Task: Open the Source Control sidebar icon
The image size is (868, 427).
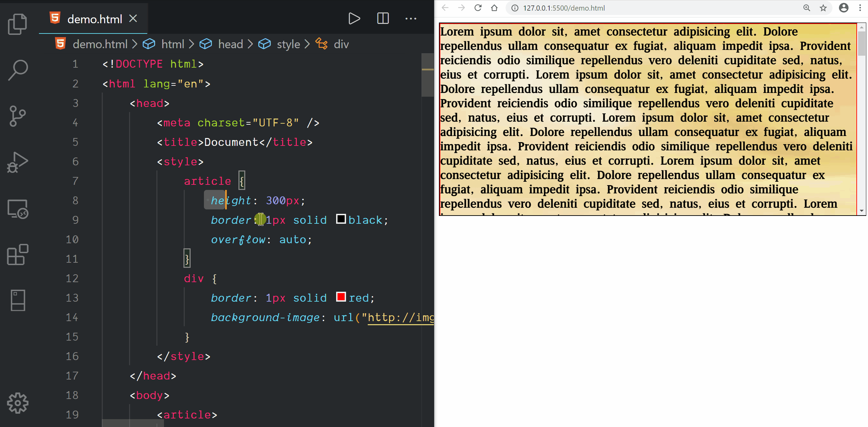Action: [17, 116]
